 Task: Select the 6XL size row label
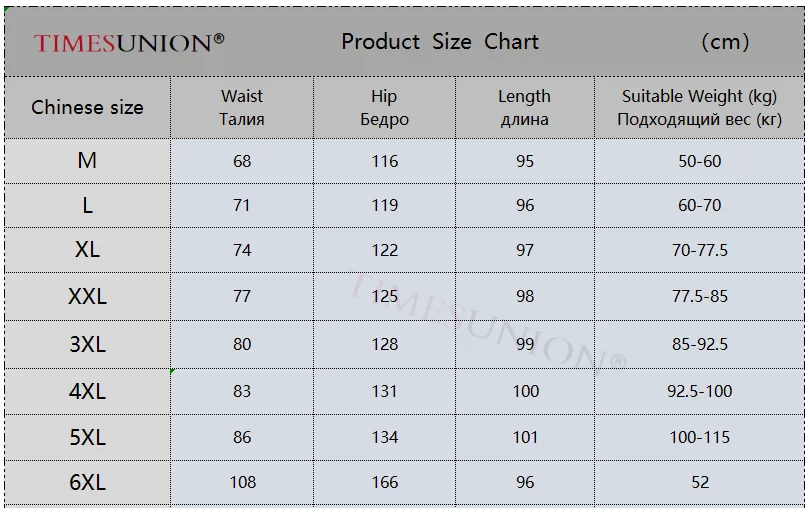(87, 482)
